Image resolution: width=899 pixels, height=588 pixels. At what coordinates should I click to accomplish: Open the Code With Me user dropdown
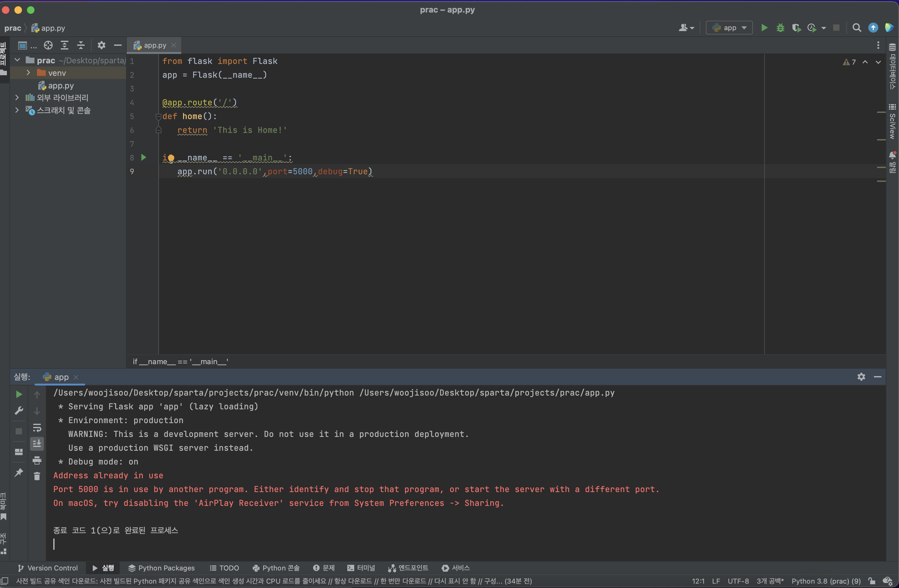(686, 28)
